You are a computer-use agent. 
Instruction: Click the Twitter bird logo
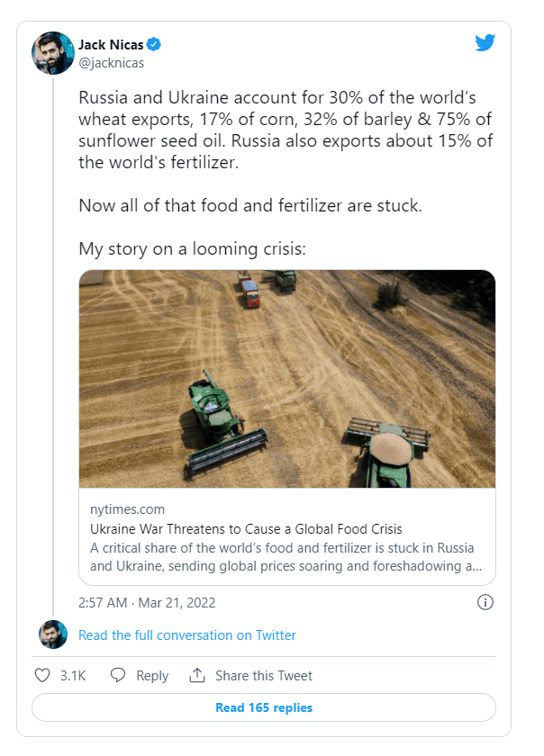tap(485, 42)
